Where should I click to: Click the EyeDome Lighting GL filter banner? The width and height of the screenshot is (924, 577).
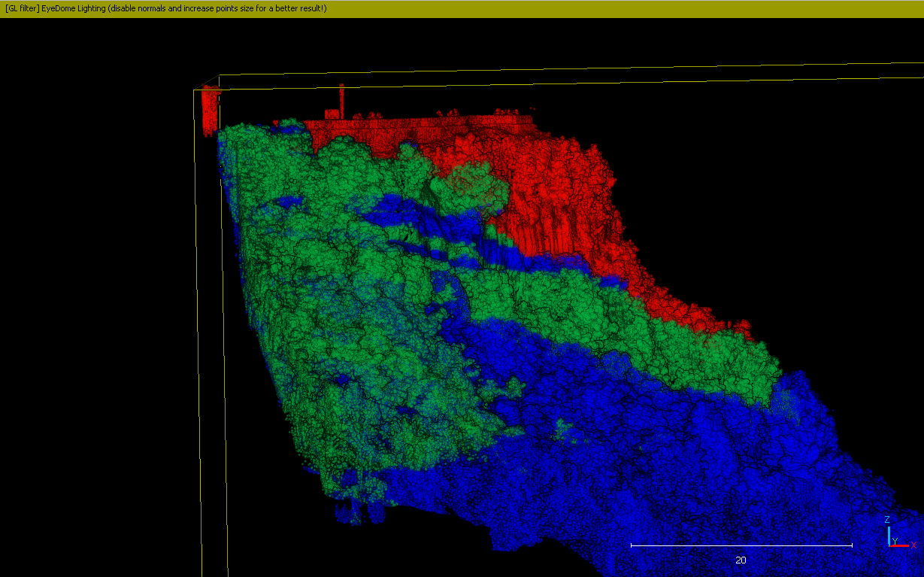(165, 8)
